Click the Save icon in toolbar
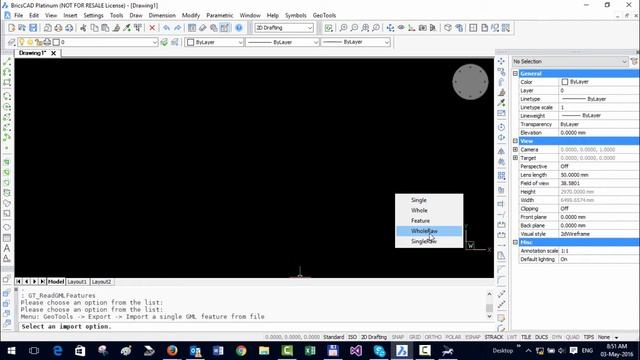Screen dimensions: 640x360 33,28
